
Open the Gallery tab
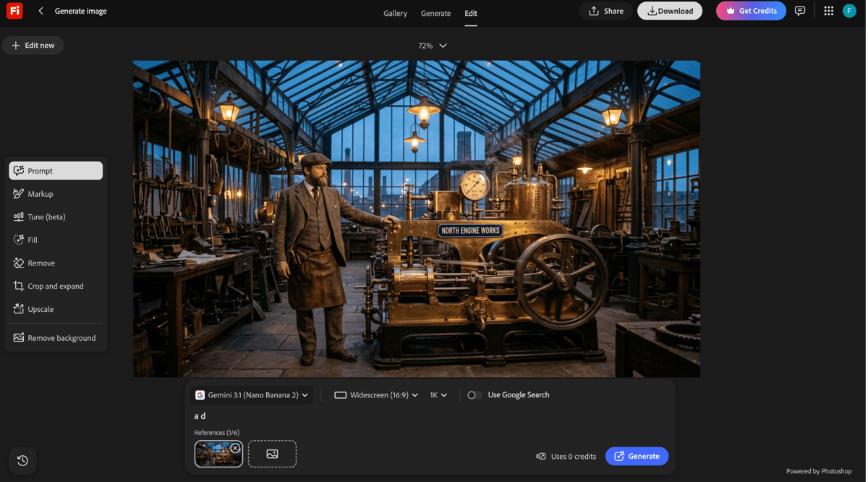click(395, 13)
